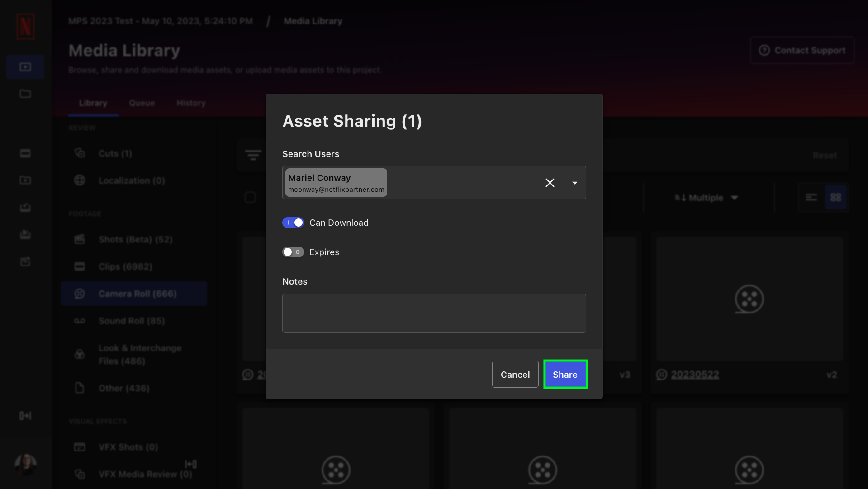Collapse category panel with arrow icon
Viewport: 868px width, 489px height.
(x=191, y=464)
